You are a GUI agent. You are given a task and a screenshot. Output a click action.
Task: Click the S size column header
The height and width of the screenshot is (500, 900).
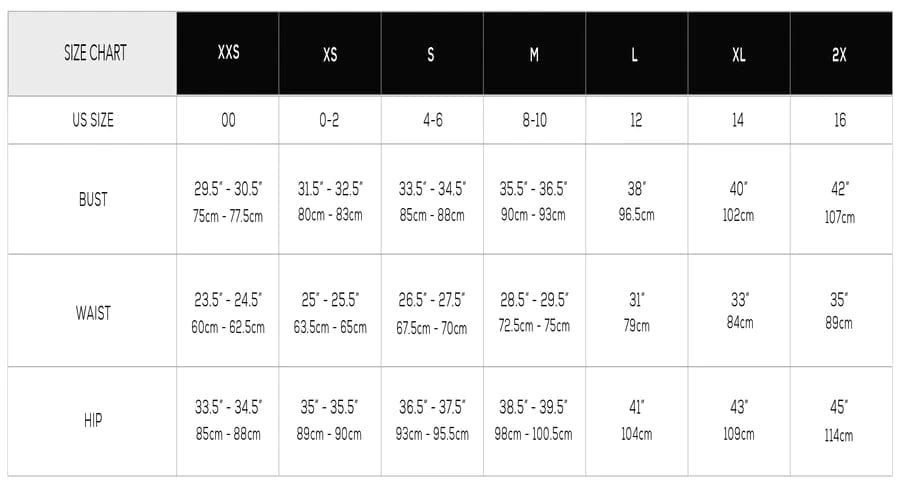point(432,53)
